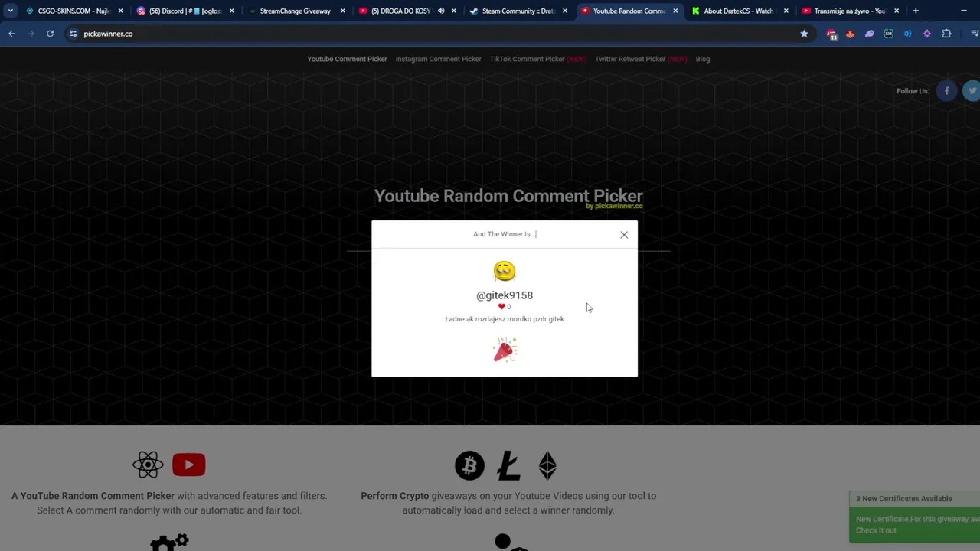This screenshot has height=551, width=980.
Task: Close the Steam Community tab
Action: coord(564,11)
